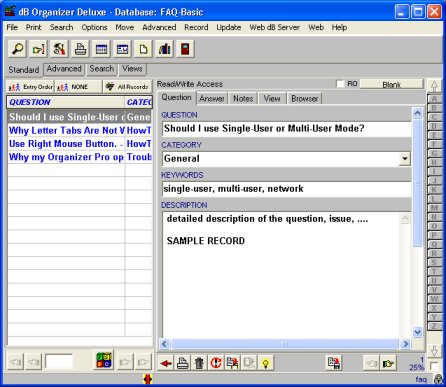The image size is (446, 387).
Task: Open the Options menu
Action: click(94, 27)
